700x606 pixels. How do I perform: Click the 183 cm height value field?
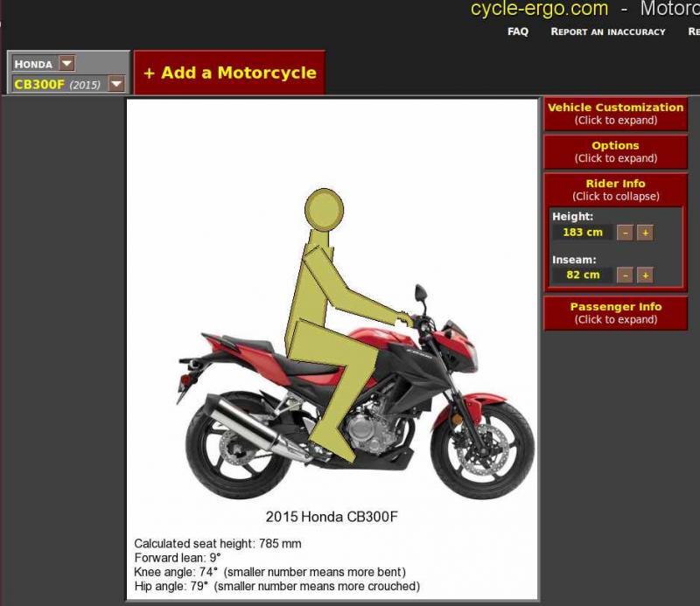click(582, 233)
